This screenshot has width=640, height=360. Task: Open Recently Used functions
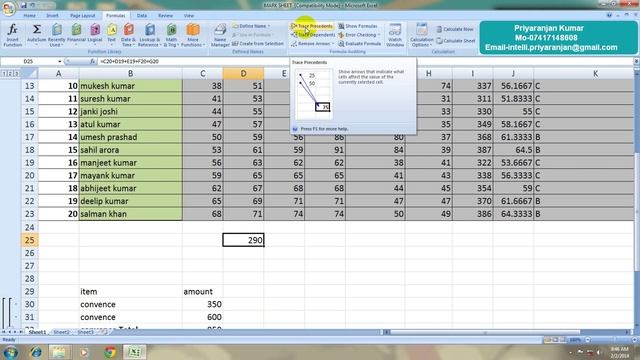pyautogui.click(x=56, y=35)
